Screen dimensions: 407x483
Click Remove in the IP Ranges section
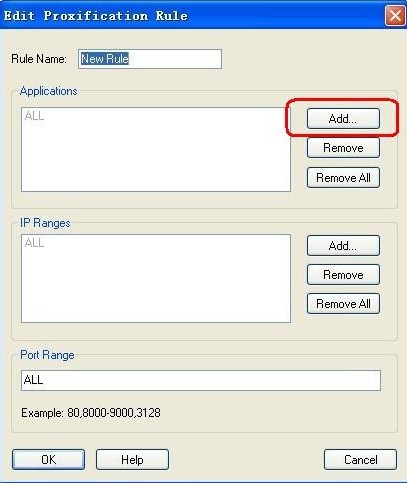coord(343,275)
